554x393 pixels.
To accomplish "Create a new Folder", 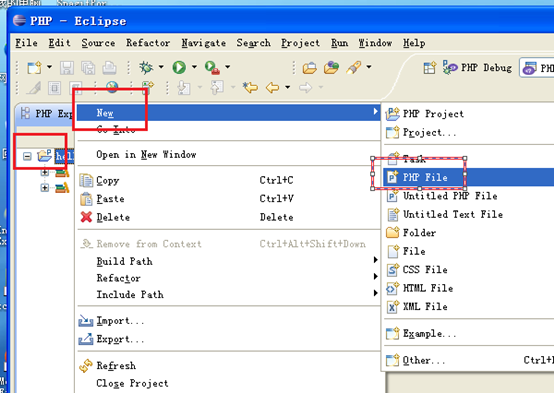I will (x=468, y=233).
